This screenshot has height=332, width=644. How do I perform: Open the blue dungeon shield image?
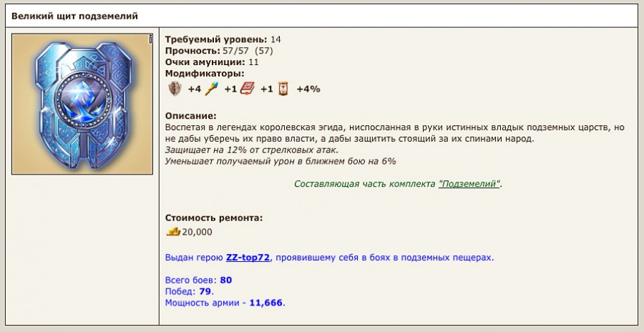[x=82, y=104]
